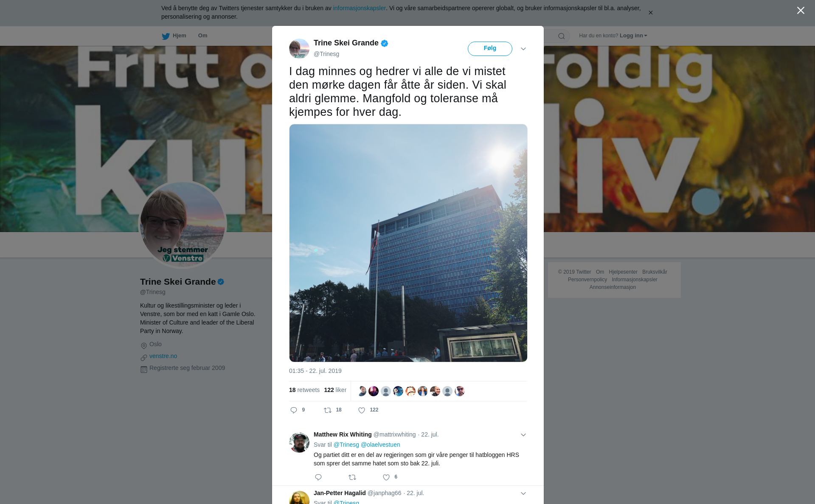Like the tweet with the heart icon showing 122
Viewport: 815px width, 504px height.
(362, 410)
